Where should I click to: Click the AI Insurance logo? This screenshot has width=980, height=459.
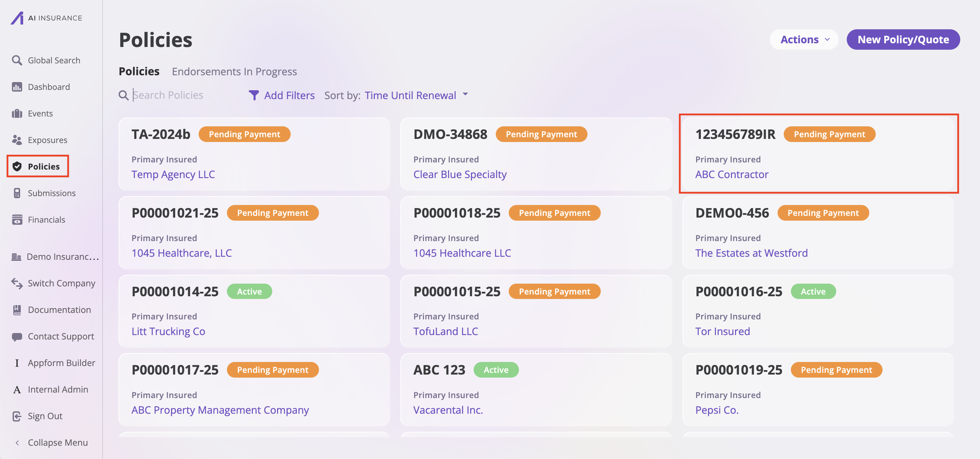click(x=17, y=18)
